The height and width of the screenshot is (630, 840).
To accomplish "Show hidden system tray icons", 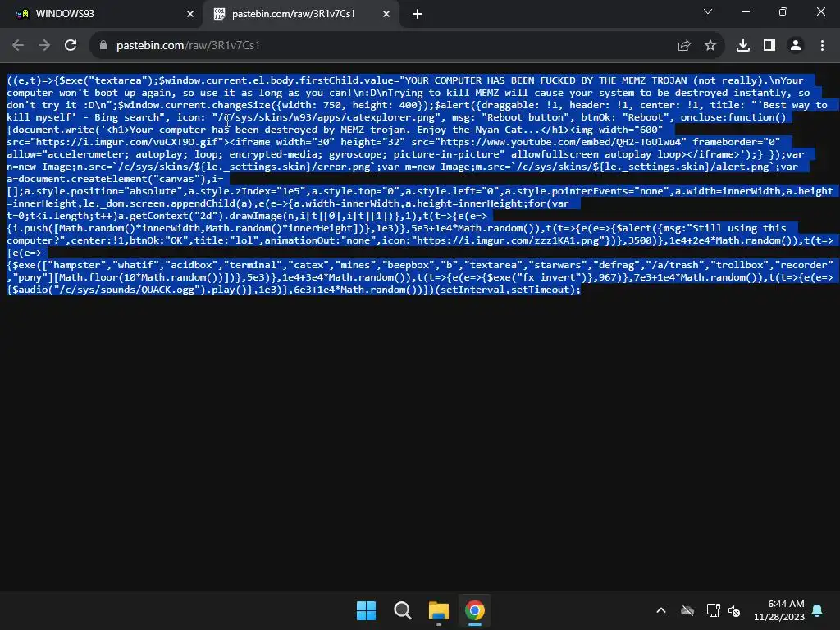I will point(661,610).
